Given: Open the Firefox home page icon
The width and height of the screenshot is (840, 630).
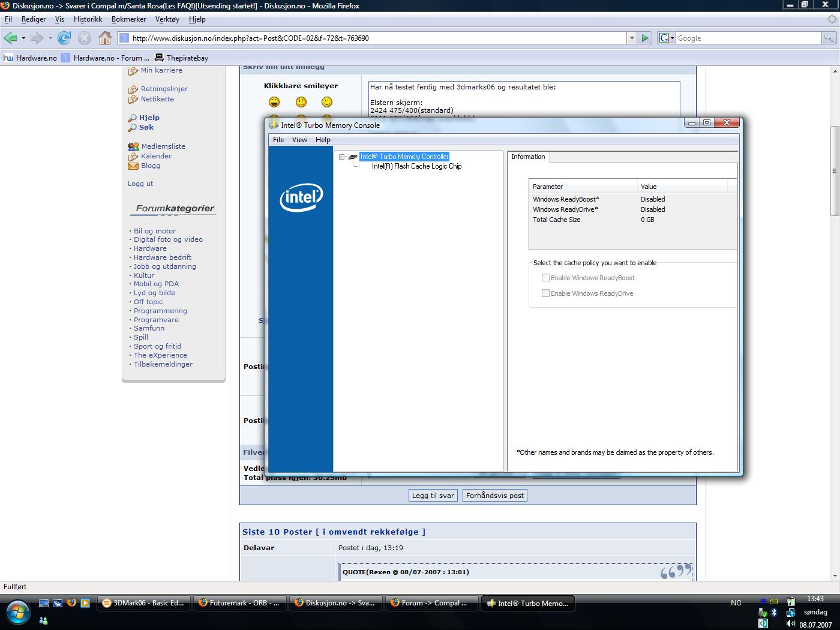Looking at the screenshot, I should tap(105, 38).
